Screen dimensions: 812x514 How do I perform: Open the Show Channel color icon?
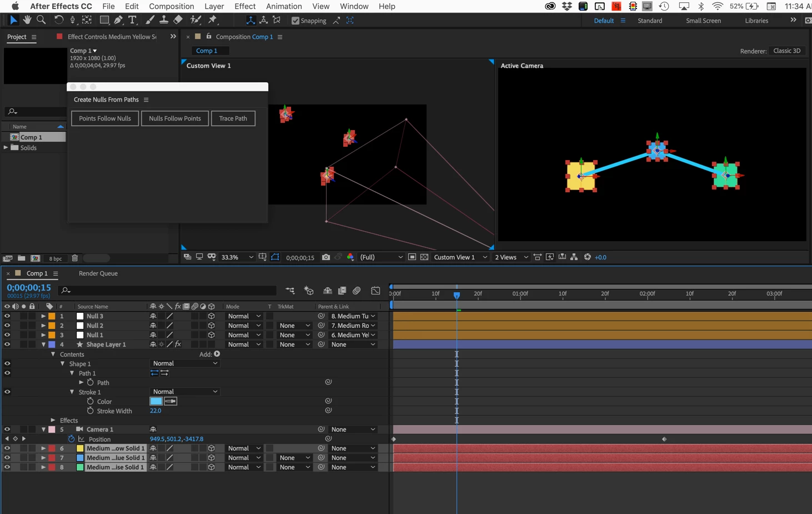click(350, 257)
